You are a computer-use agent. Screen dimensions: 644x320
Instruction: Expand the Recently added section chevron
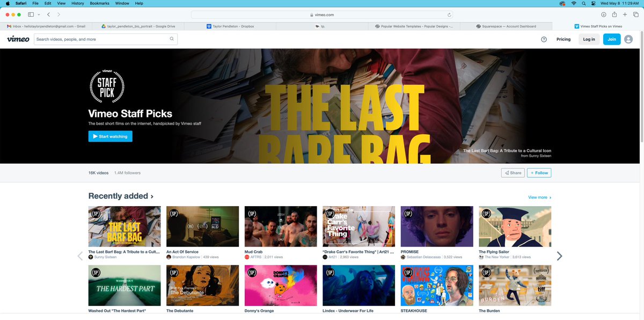[x=152, y=197]
